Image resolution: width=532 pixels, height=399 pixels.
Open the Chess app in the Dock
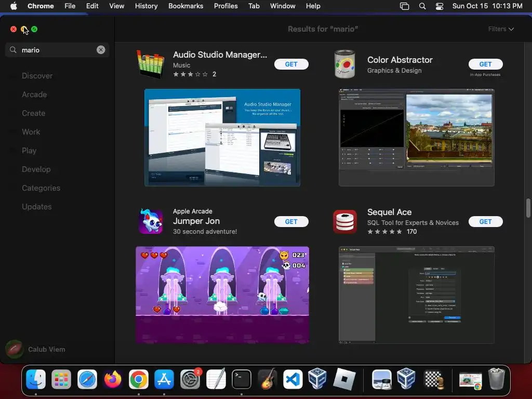433,379
